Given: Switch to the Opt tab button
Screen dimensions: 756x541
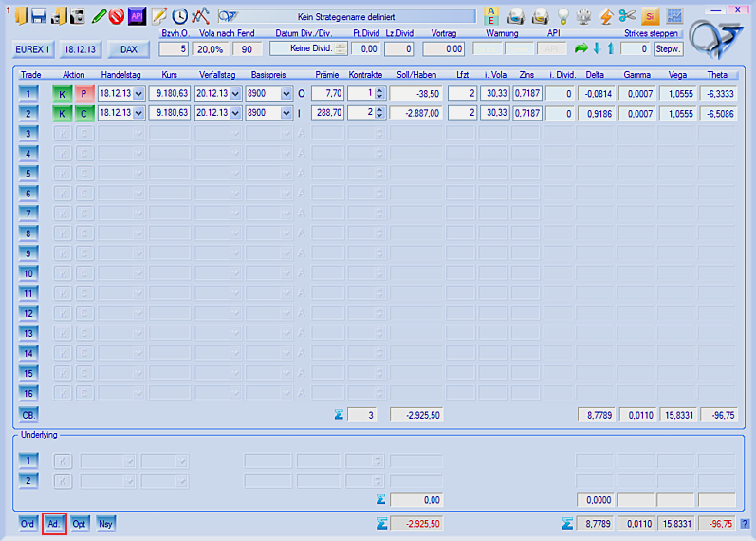Looking at the screenshot, I should click(79, 524).
